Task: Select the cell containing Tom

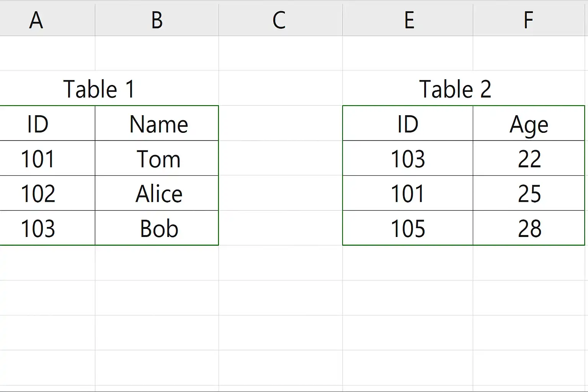Action: pyautogui.click(x=157, y=158)
